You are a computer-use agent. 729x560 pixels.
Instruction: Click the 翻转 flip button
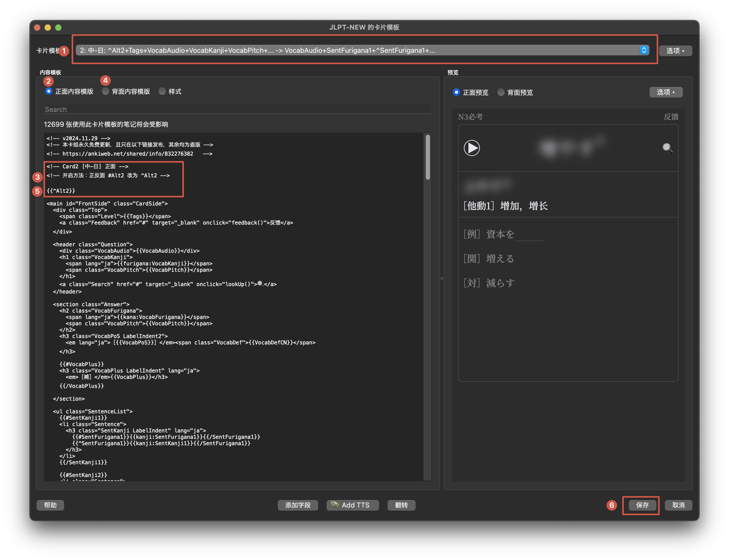pos(401,505)
